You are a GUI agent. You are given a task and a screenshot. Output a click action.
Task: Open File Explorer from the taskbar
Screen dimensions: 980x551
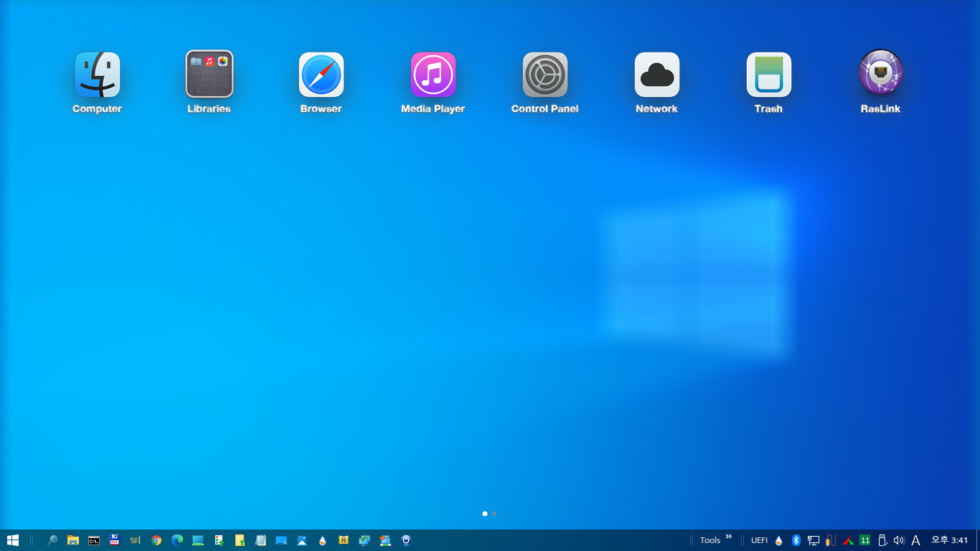[73, 540]
